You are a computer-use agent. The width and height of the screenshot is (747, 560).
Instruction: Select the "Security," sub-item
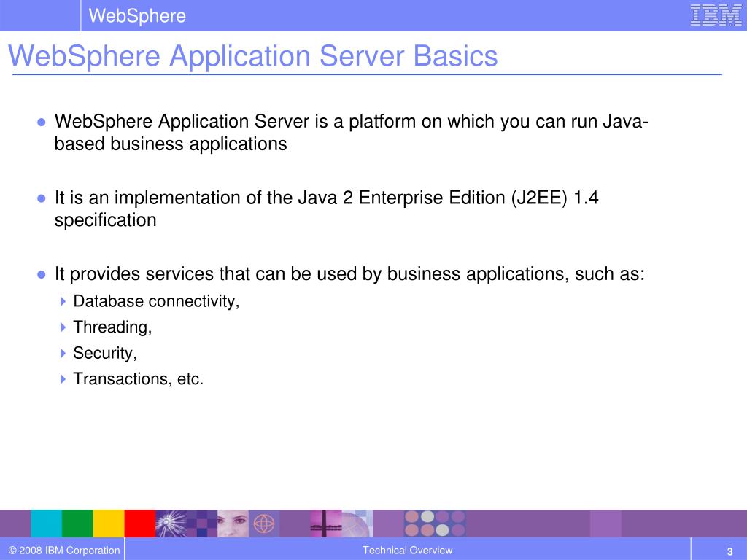pyautogui.click(x=105, y=353)
